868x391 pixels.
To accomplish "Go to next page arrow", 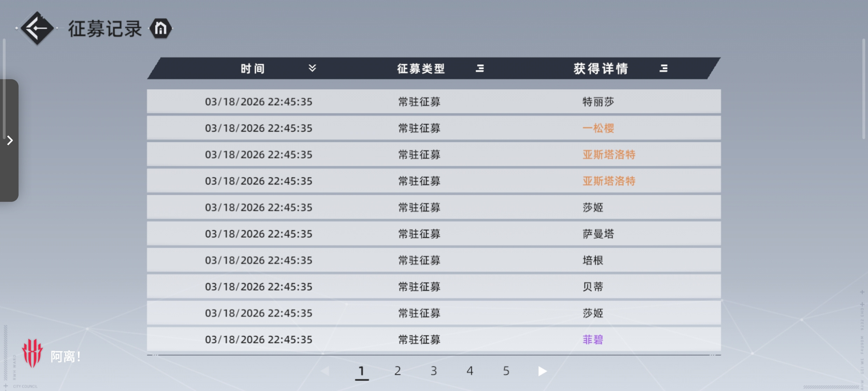I will pos(542,371).
